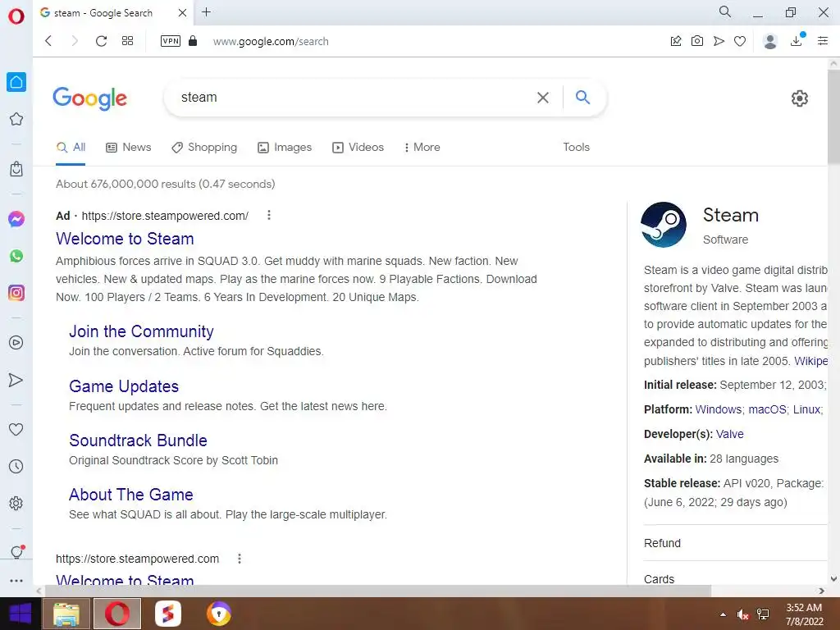The width and height of the screenshot is (840, 630).
Task: Open Windows platform link
Action: click(x=719, y=409)
